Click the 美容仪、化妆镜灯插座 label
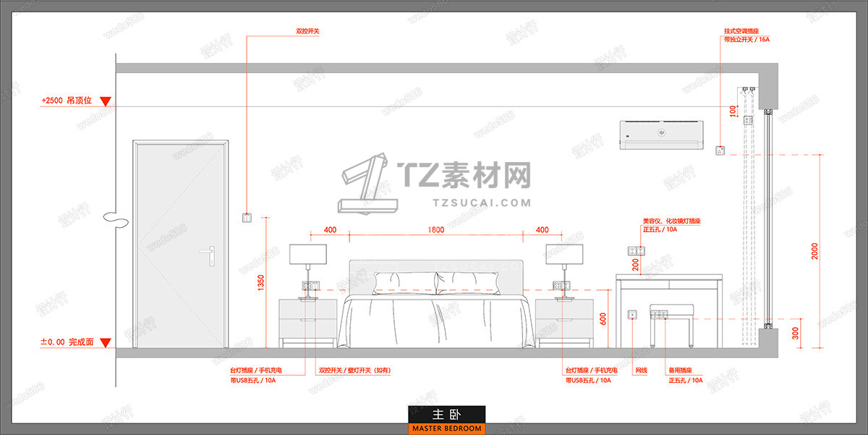Image resolution: width=868 pixels, height=435 pixels. [672, 221]
